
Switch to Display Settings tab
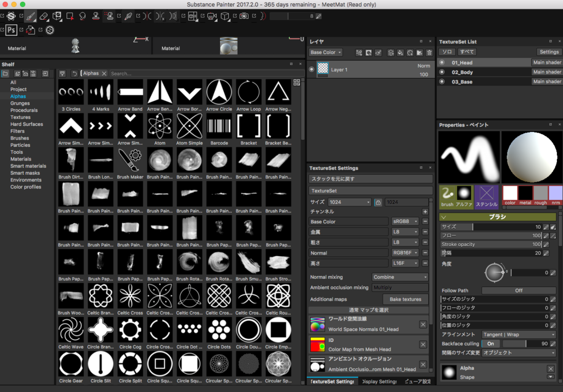[379, 382]
